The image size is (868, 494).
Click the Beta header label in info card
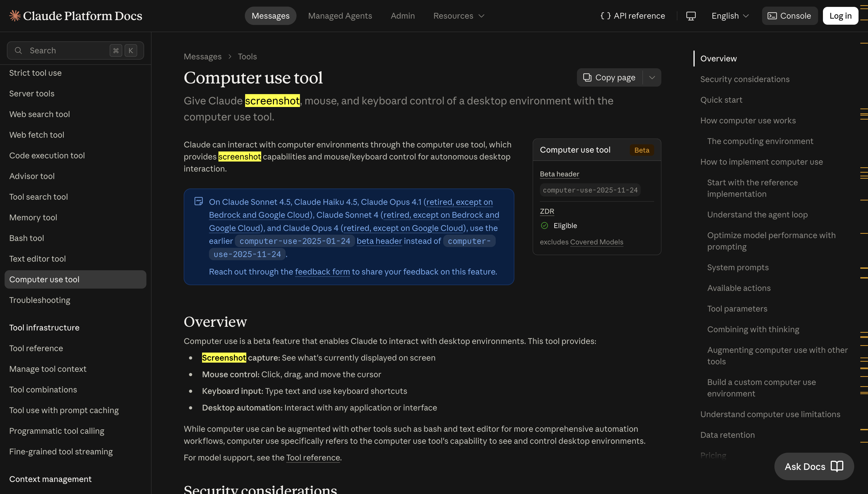pyautogui.click(x=559, y=174)
